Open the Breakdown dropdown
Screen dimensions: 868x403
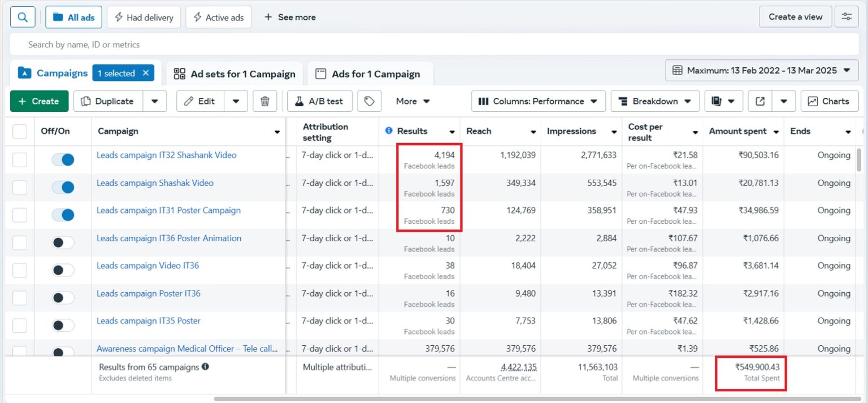click(654, 101)
